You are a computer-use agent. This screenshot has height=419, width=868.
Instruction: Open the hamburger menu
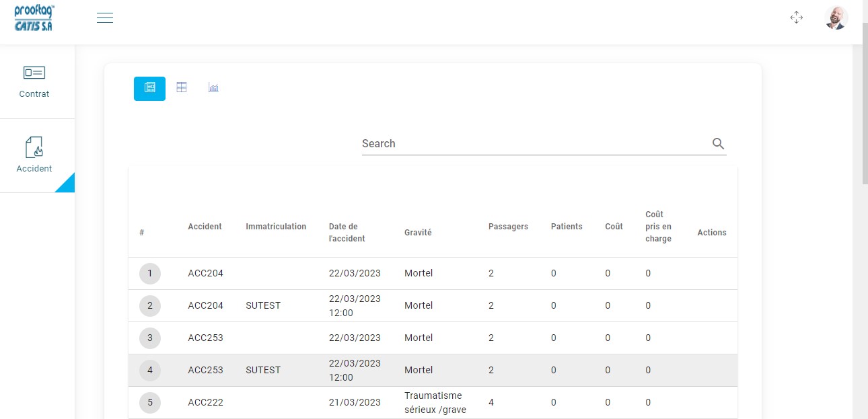[x=104, y=18]
